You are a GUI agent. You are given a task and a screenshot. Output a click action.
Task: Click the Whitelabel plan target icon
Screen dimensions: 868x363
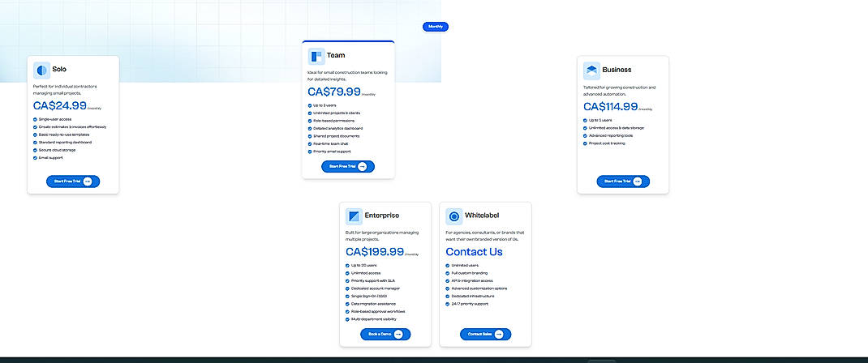tap(454, 216)
